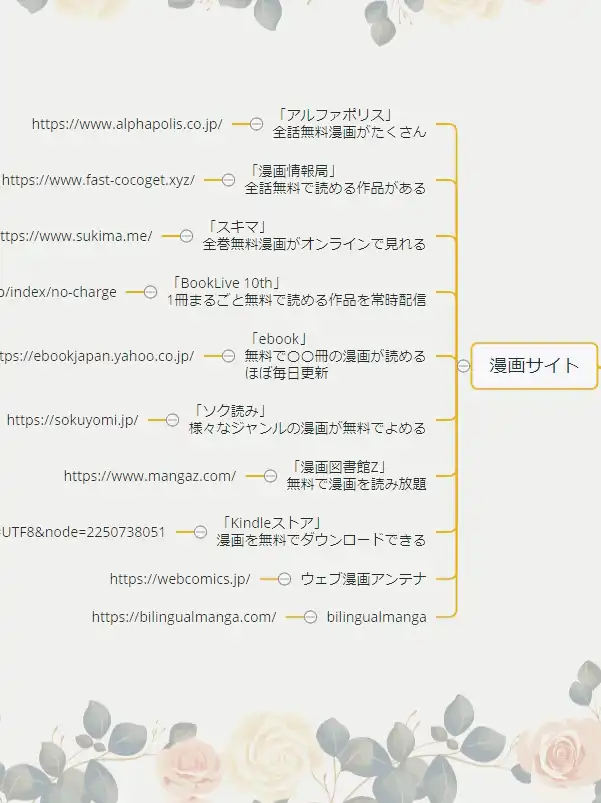Collapse the ebook node branch
Screen dimensions: 601x803
[x=227, y=356]
